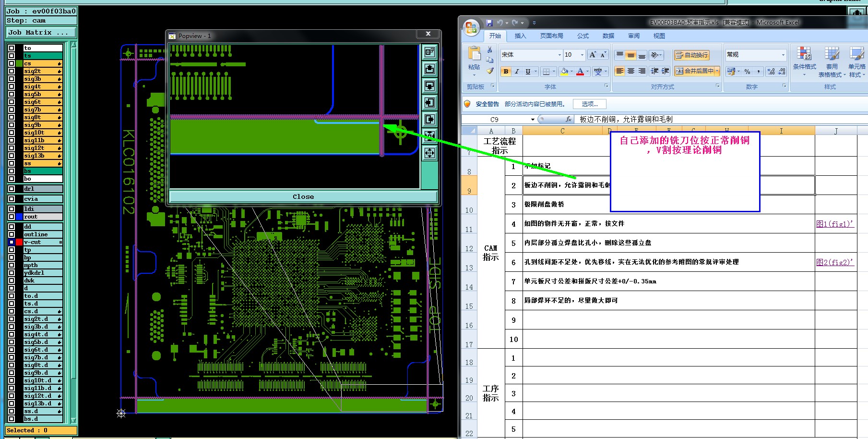Toggle the checkbox for layer sig13b
The image size is (868, 439).
pos(12,156)
